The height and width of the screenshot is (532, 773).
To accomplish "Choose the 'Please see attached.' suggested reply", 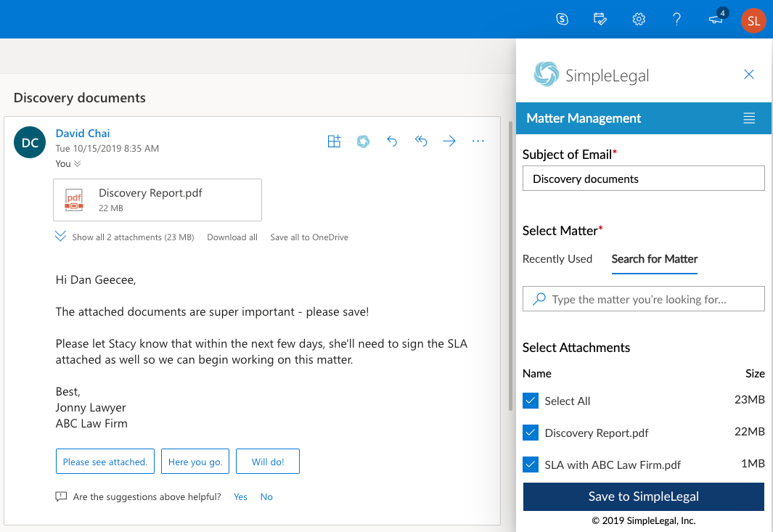I will 105,462.
